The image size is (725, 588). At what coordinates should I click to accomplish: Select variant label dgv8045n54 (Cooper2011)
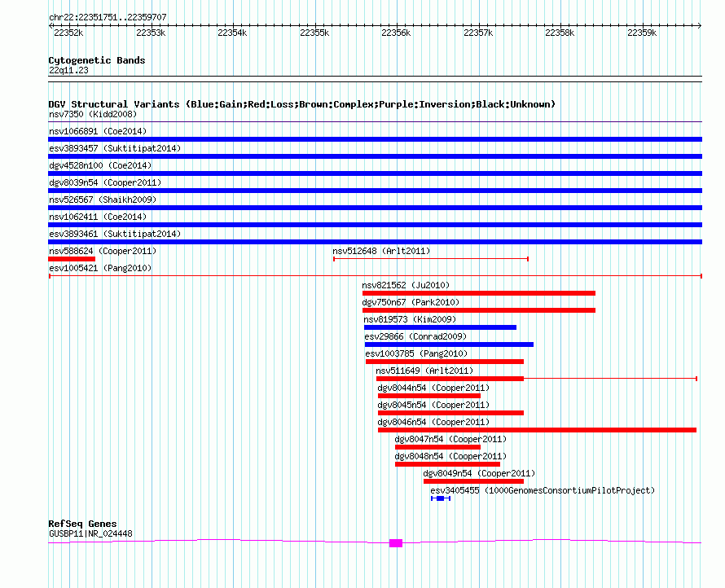pos(433,405)
